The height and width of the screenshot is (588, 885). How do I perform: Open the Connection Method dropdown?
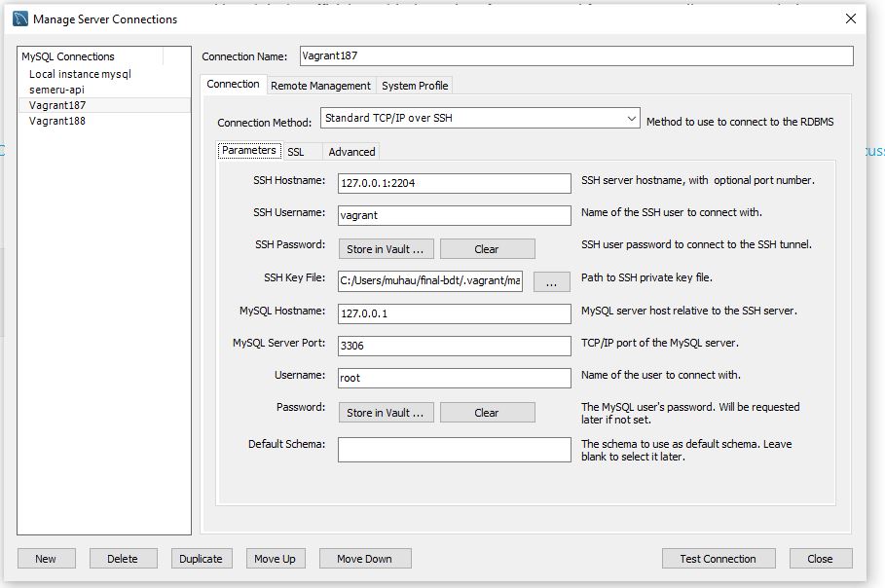click(x=480, y=118)
